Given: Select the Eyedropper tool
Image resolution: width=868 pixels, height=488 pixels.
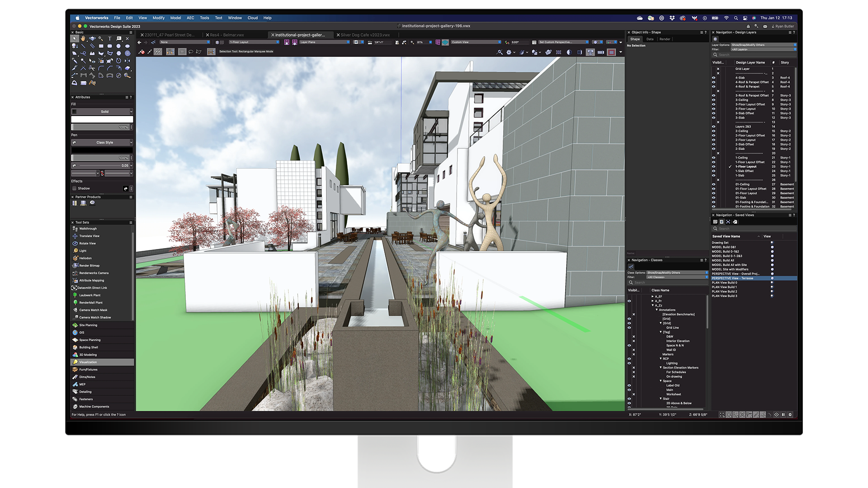Looking at the screenshot, I should (x=75, y=61).
